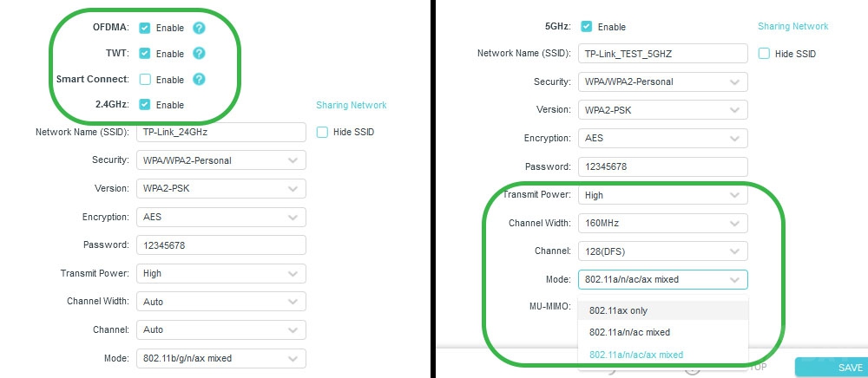Screen dimensions: 868x378
Task: Expand the 2.4GHz Mode dropdown
Action: 220,358
